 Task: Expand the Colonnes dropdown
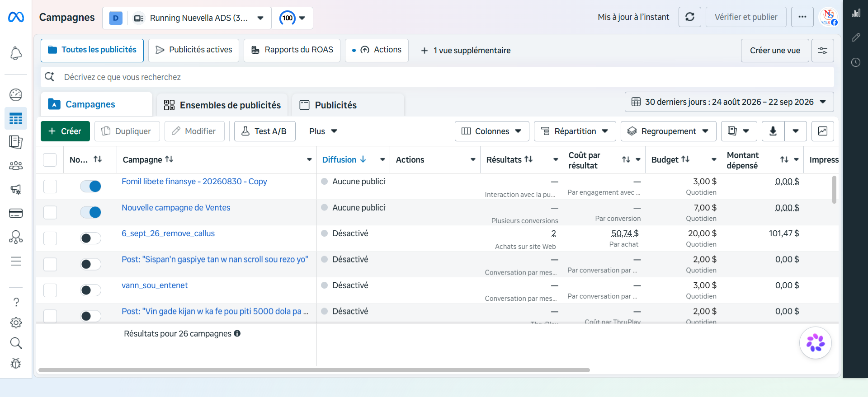(491, 131)
